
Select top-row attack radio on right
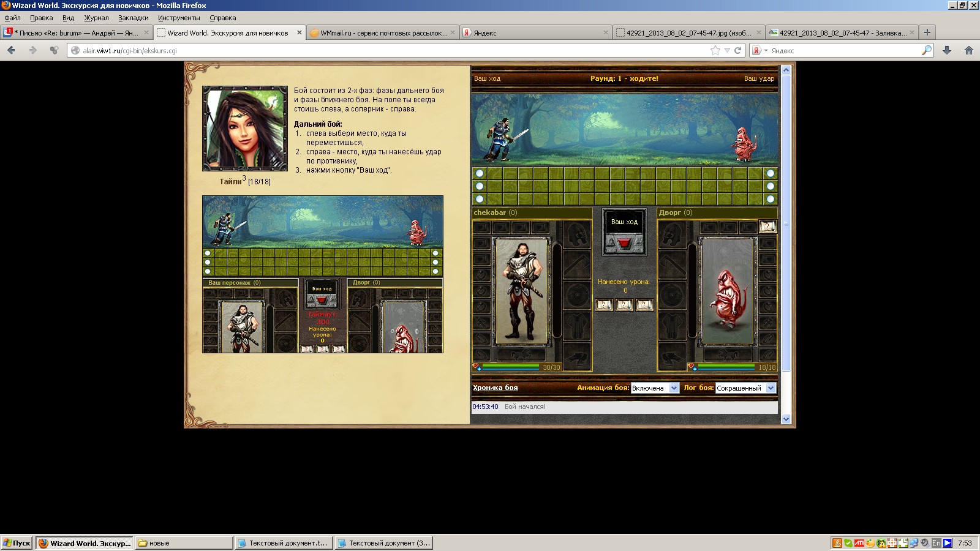771,173
